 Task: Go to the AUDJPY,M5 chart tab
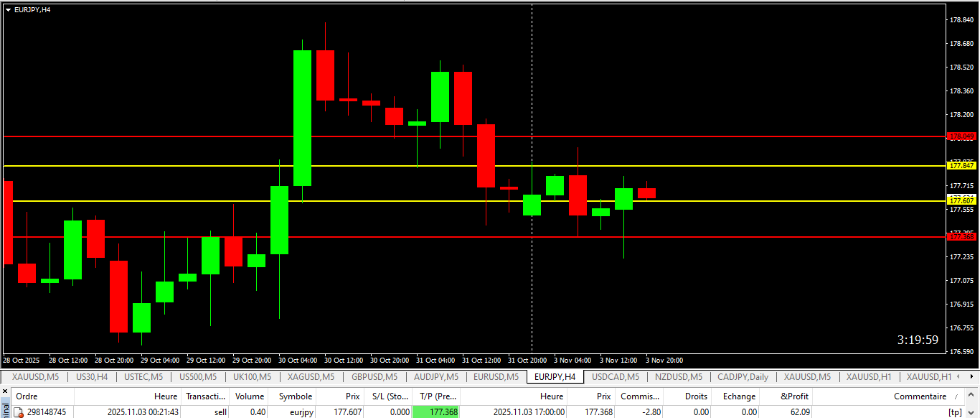tap(435, 376)
